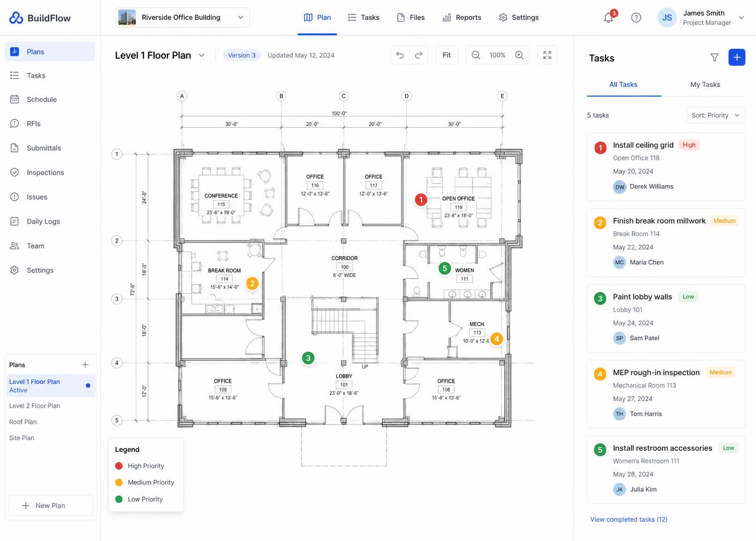The image size is (756, 541).
Task: Switch to the Tasks top tab
Action: click(364, 18)
